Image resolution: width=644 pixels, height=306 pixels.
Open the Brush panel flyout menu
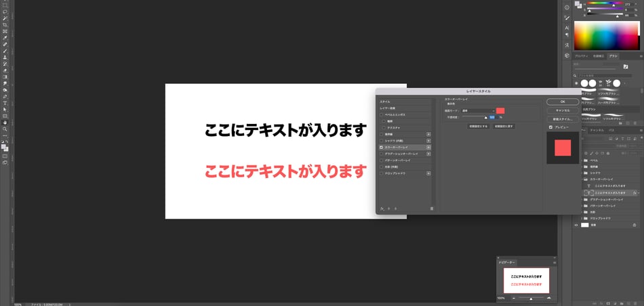(x=641, y=56)
